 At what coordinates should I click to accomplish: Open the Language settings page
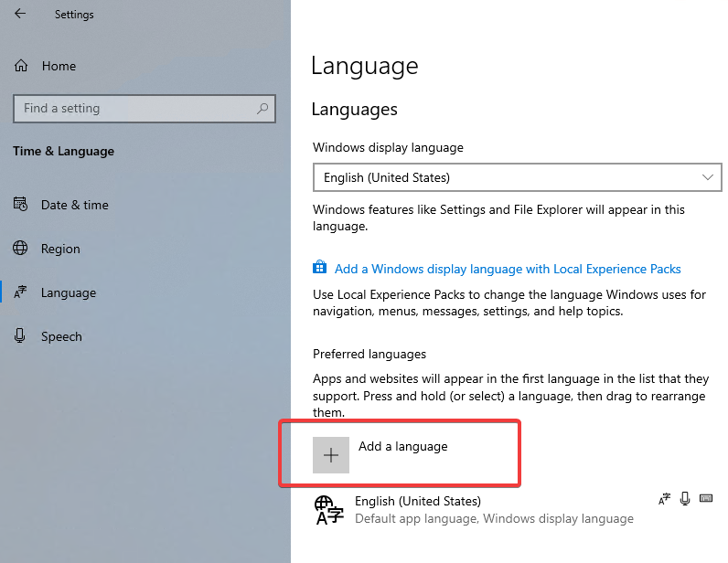[x=69, y=292]
